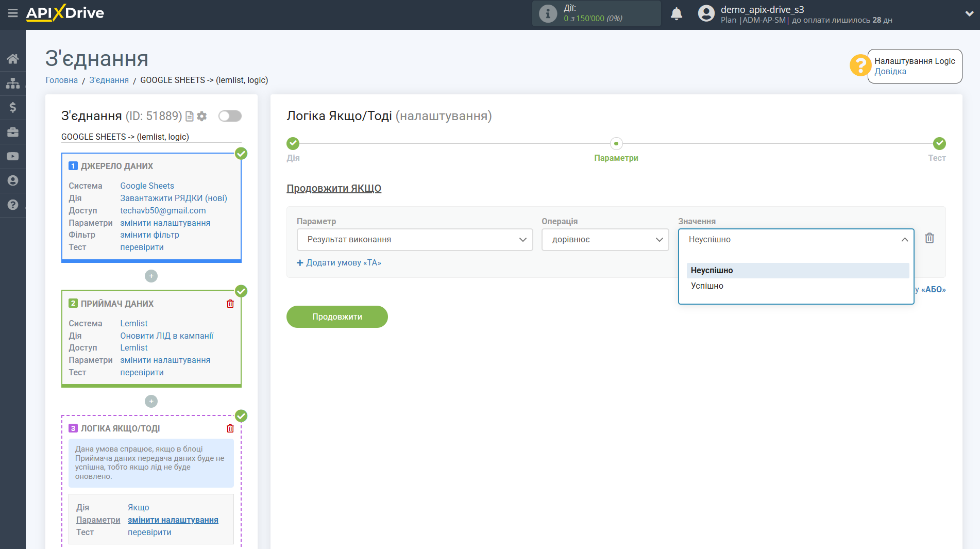The width and height of the screenshot is (980, 549).
Task: Add a block after the data source
Action: (151, 276)
